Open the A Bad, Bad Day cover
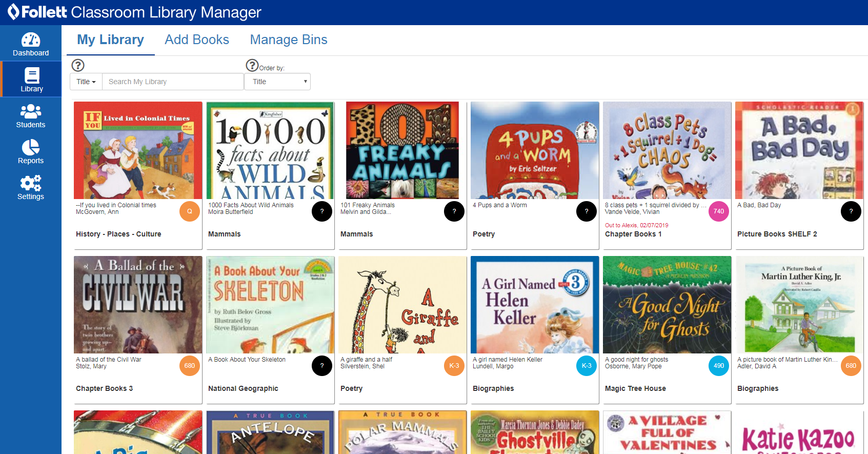Screen dimensions: 868x454 [799, 150]
